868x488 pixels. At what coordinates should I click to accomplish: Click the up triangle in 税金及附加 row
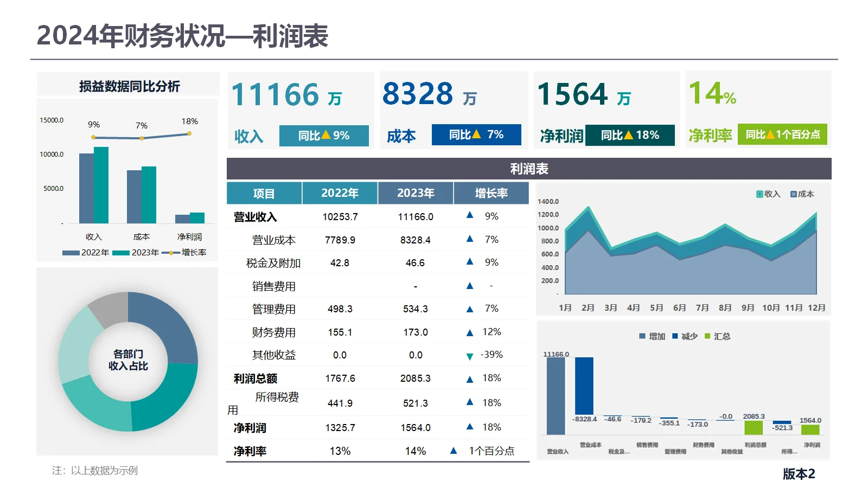pyautogui.click(x=470, y=261)
